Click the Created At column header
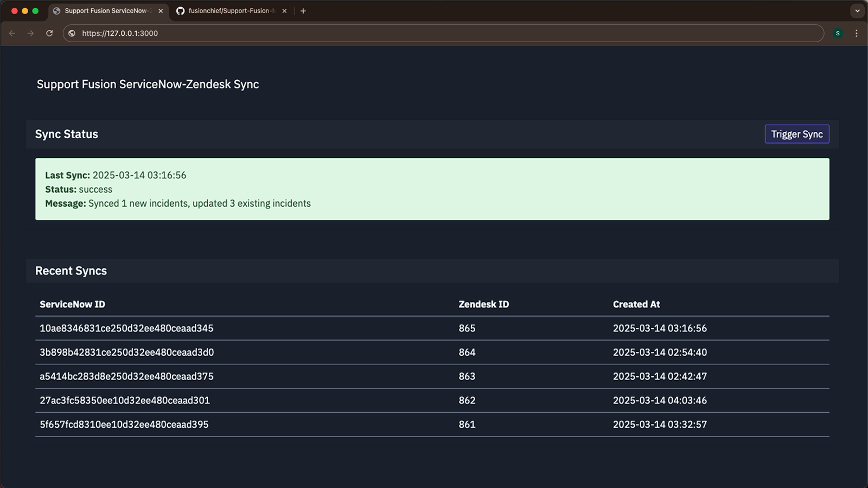This screenshot has height=488, width=868. point(636,304)
